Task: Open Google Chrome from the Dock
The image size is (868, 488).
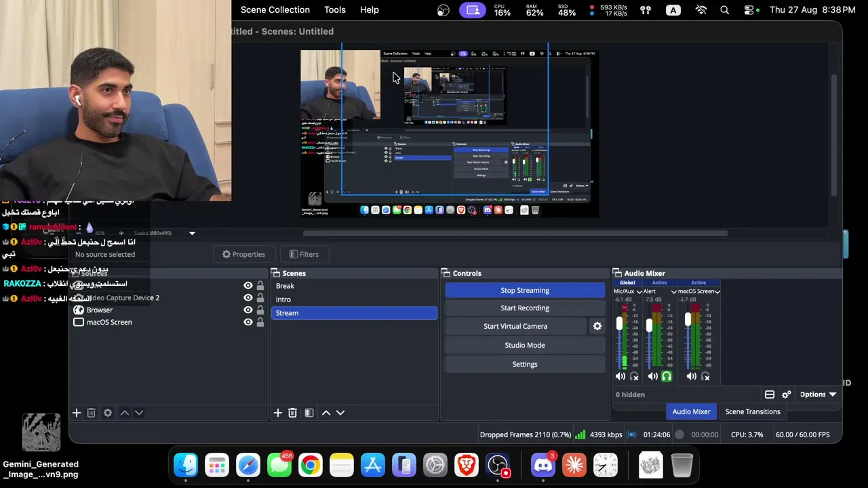Action: click(x=311, y=466)
